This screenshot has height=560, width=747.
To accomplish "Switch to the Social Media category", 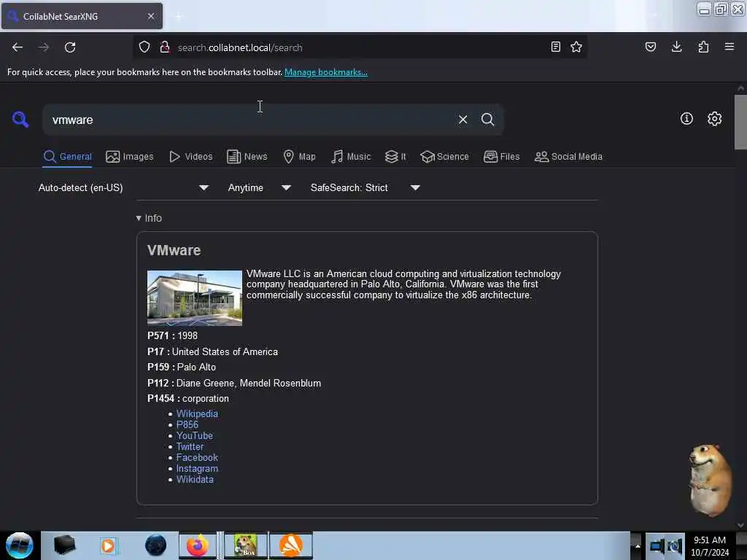I will click(x=568, y=157).
